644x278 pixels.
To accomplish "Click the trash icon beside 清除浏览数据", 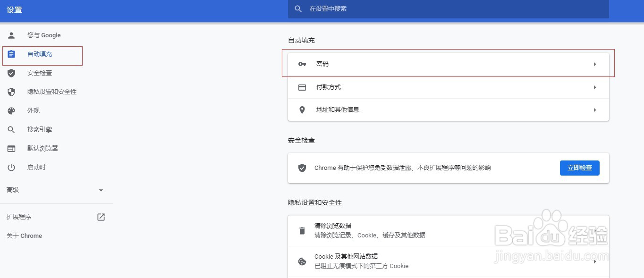I will click(302, 231).
